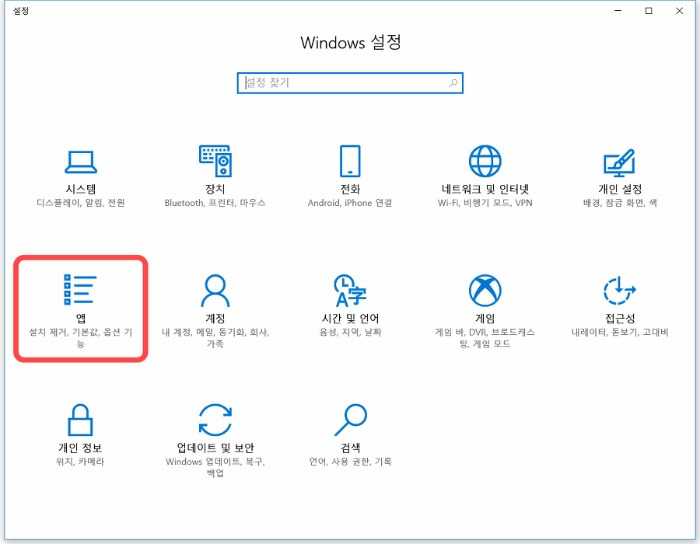Open the 검색 magnifier icon
This screenshot has height=544, width=700.
(350, 419)
